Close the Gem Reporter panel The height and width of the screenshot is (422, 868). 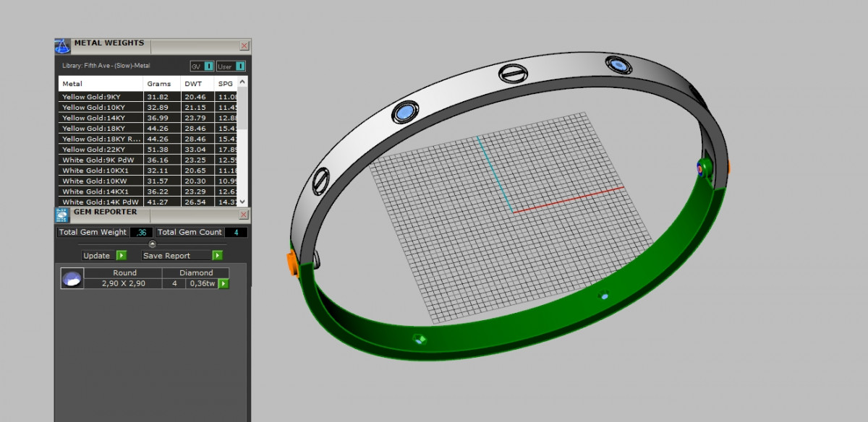pos(244,215)
